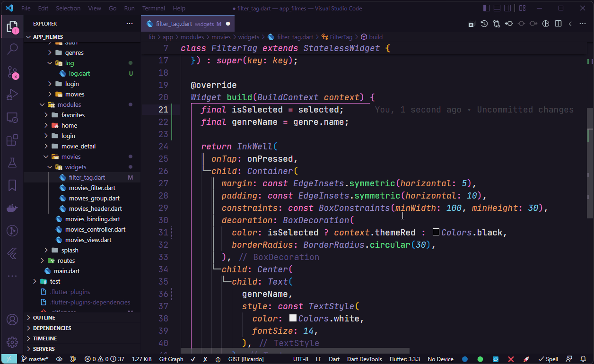Open the editor More Actions ellipsis
Screen dimensions: 594x364
click(x=583, y=24)
